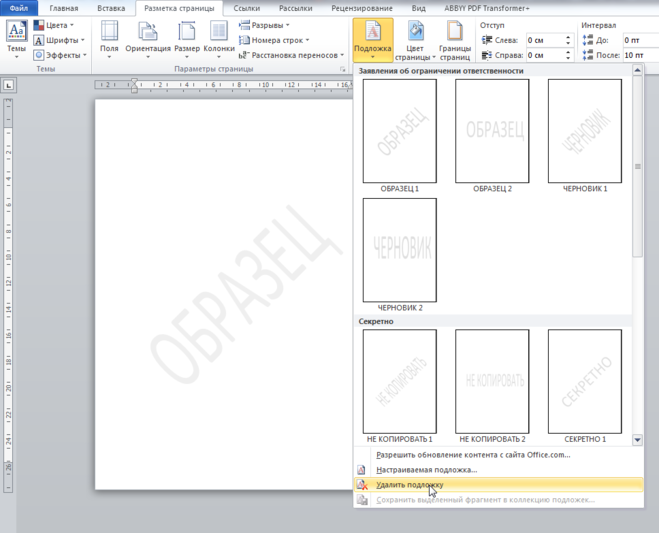
Task: Open the Рецензирование ribbon tab
Action: pyautogui.click(x=363, y=7)
